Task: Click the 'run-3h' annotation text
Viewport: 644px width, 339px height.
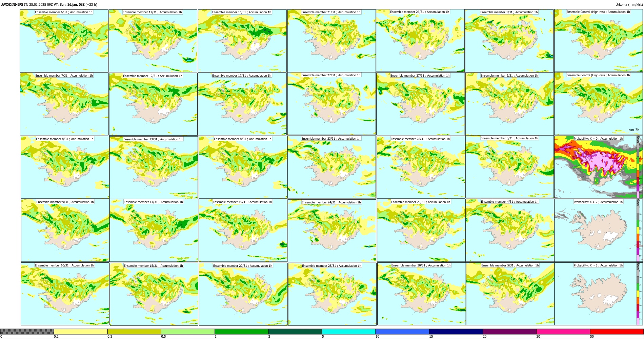Action: coord(634,130)
